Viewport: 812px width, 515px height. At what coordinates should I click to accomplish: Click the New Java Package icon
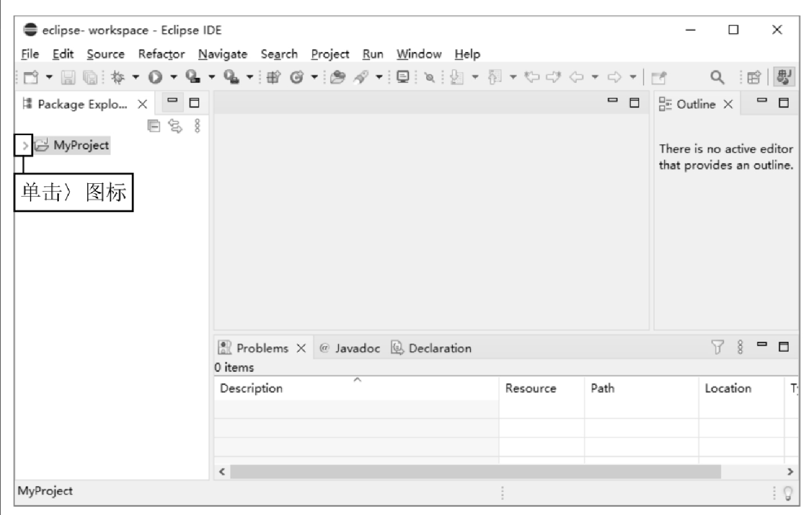(273, 77)
